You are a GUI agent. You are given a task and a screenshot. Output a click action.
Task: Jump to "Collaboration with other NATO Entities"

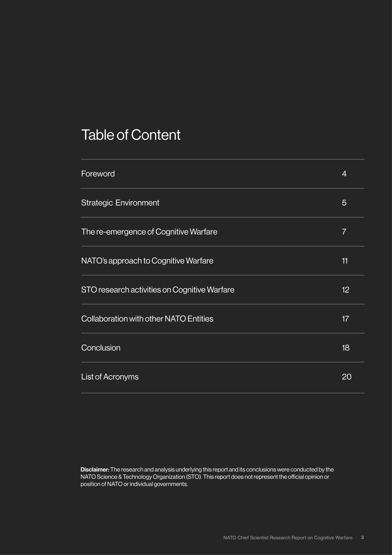coord(147,319)
